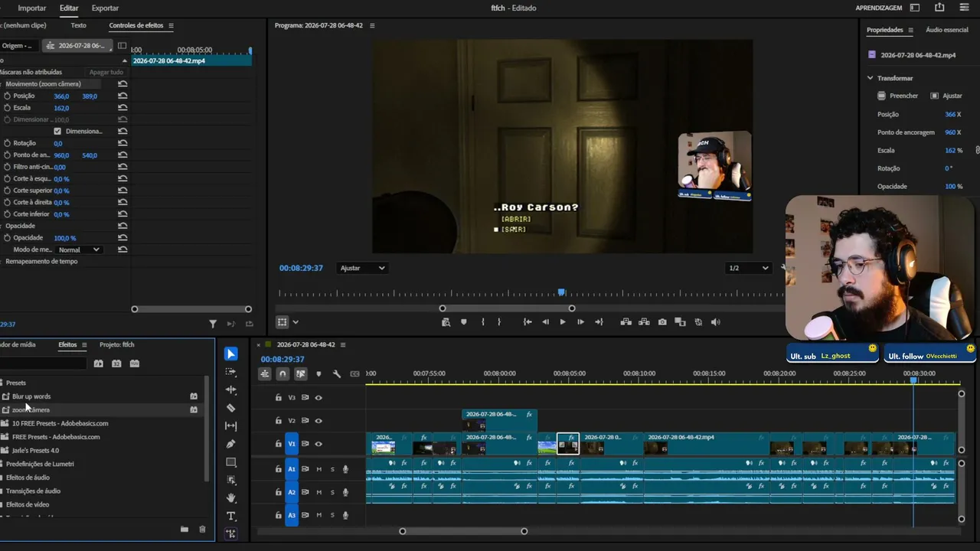Viewport: 980px width, 551px height.
Task: Mute audio track A1
Action: [x=318, y=469]
